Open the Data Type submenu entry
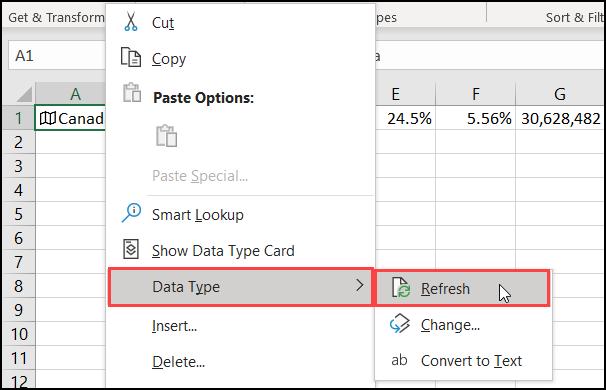This screenshot has width=606, height=390. tap(241, 287)
